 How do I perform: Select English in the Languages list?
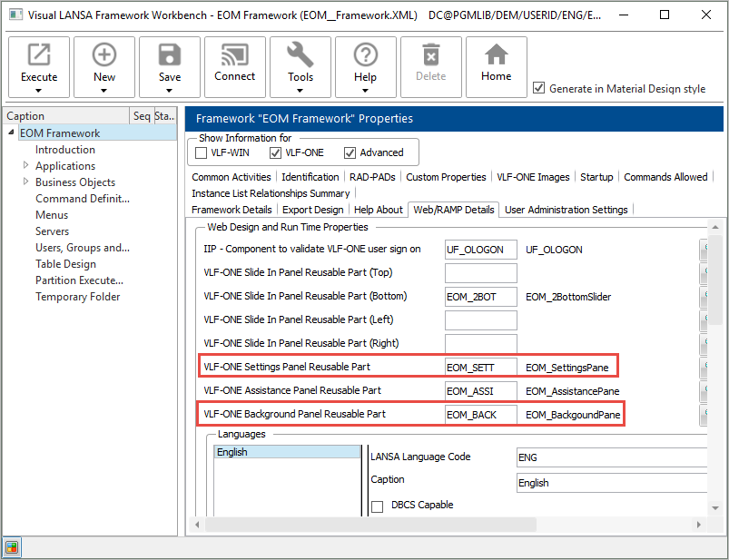click(232, 452)
